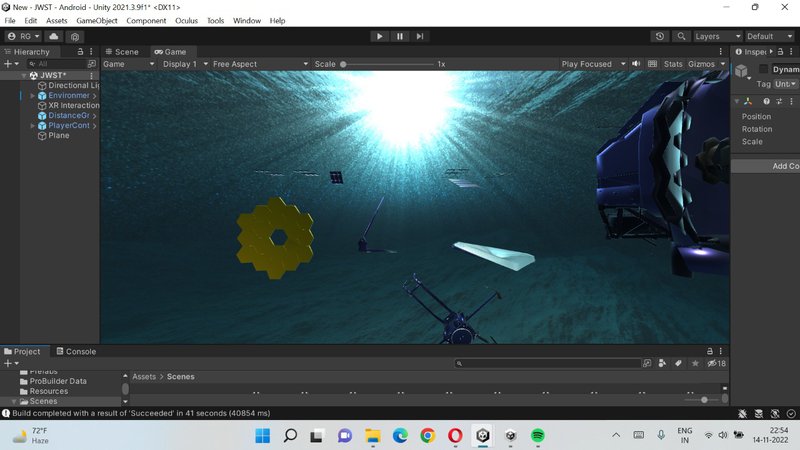The height and width of the screenshot is (450, 800).
Task: Open the GameObject menu
Action: [x=97, y=20]
